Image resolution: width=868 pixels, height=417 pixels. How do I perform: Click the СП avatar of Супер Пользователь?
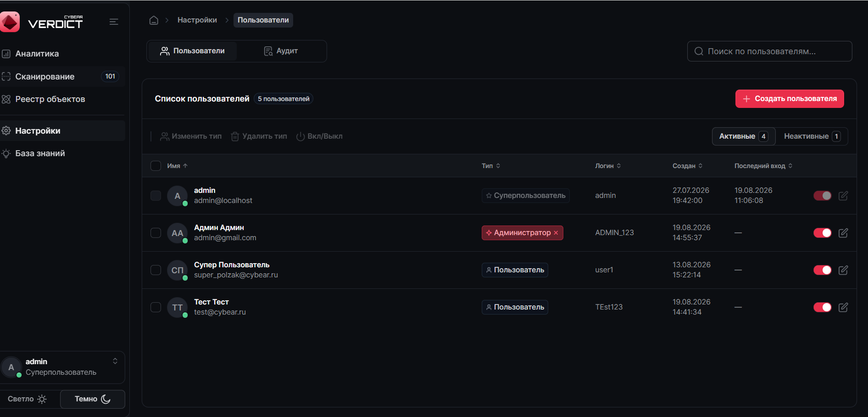coord(178,270)
